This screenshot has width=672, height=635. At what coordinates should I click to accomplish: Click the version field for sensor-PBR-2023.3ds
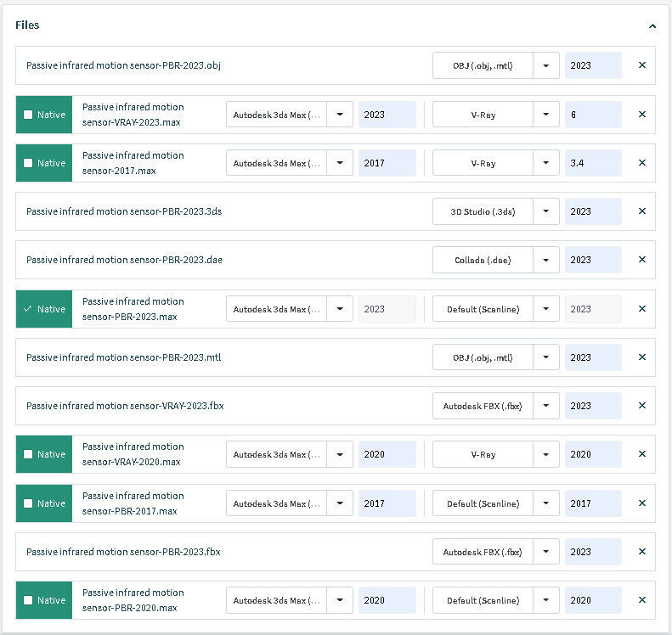592,211
